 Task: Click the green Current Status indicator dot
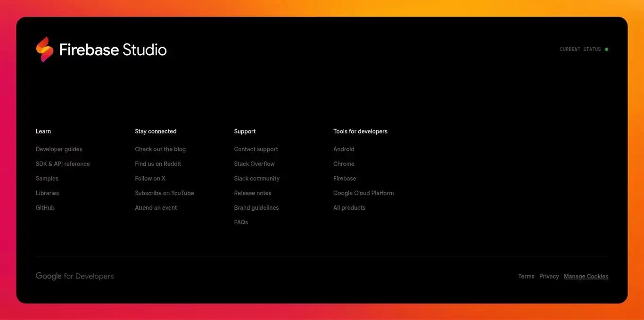(x=606, y=49)
